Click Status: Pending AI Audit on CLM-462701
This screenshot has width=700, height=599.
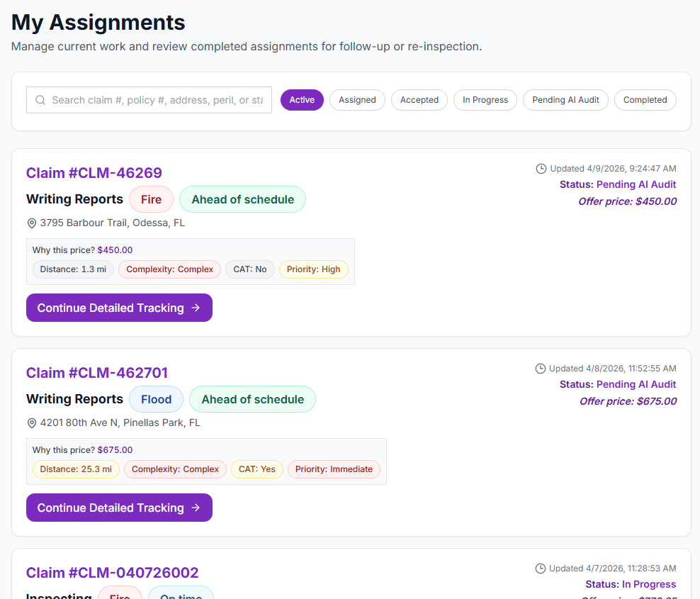[x=618, y=384]
